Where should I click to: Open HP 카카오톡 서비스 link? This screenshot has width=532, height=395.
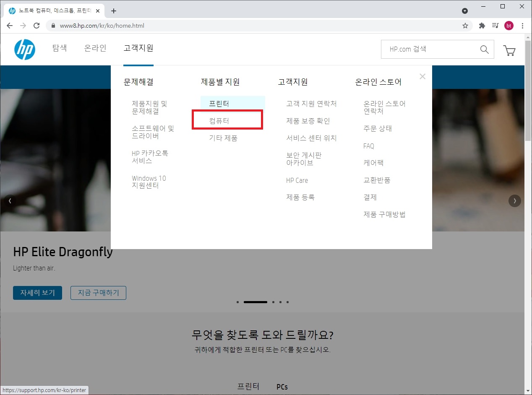point(150,157)
